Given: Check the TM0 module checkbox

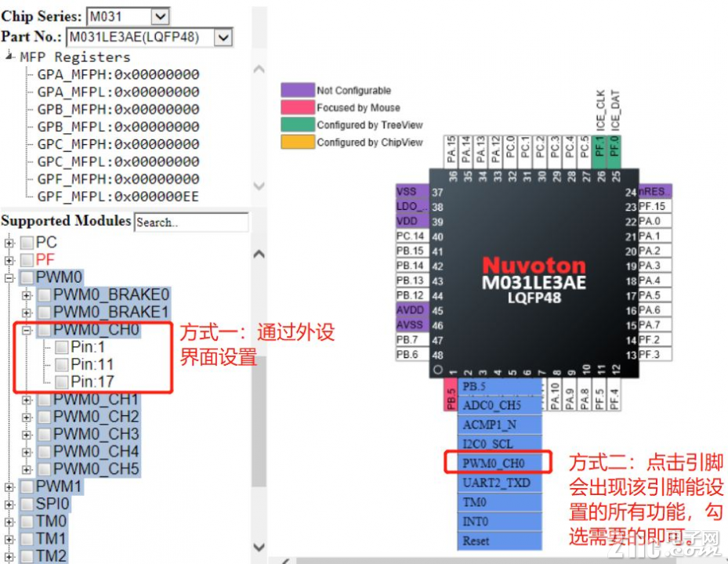Looking at the screenshot, I should [x=27, y=522].
